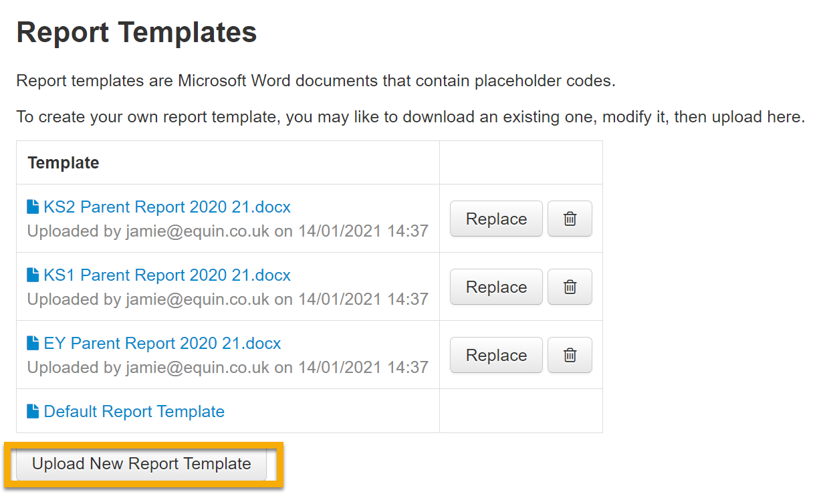Delete the KS1 Parent Report template via trash icon
Viewport: 825px width, 504px height.
570,287
